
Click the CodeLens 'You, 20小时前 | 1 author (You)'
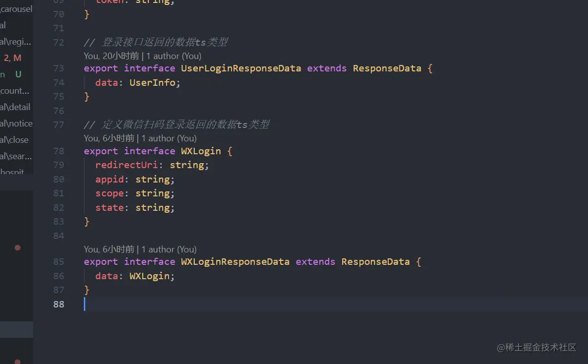pos(142,56)
